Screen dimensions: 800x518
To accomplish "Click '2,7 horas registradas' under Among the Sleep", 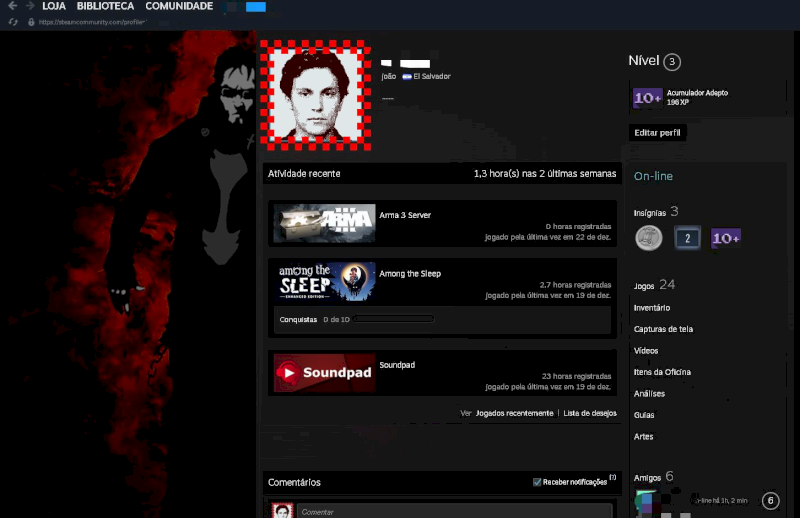I will click(x=575, y=285).
